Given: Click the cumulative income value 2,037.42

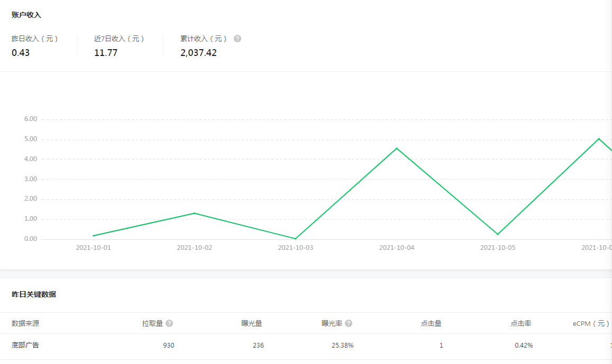Looking at the screenshot, I should point(198,53).
